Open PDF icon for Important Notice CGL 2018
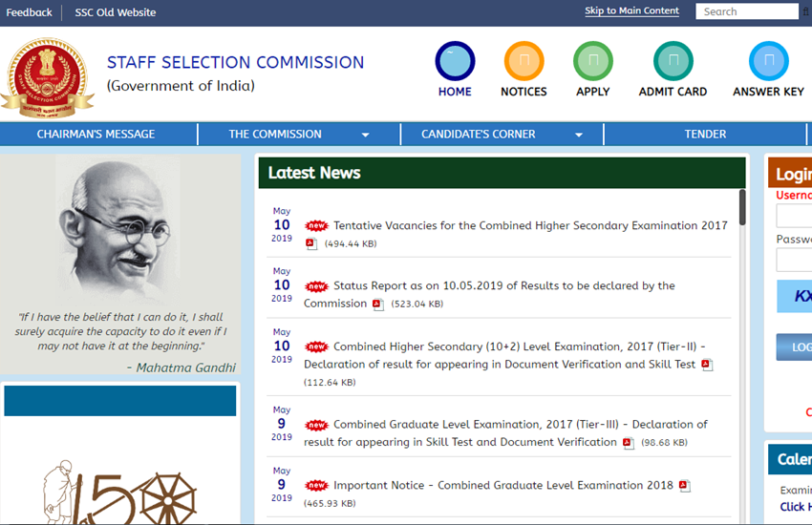The image size is (812, 525). [x=684, y=486]
